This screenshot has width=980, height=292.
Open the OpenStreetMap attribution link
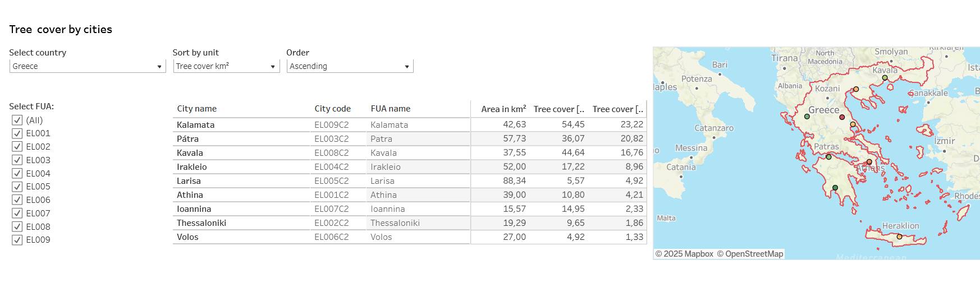pos(750,254)
